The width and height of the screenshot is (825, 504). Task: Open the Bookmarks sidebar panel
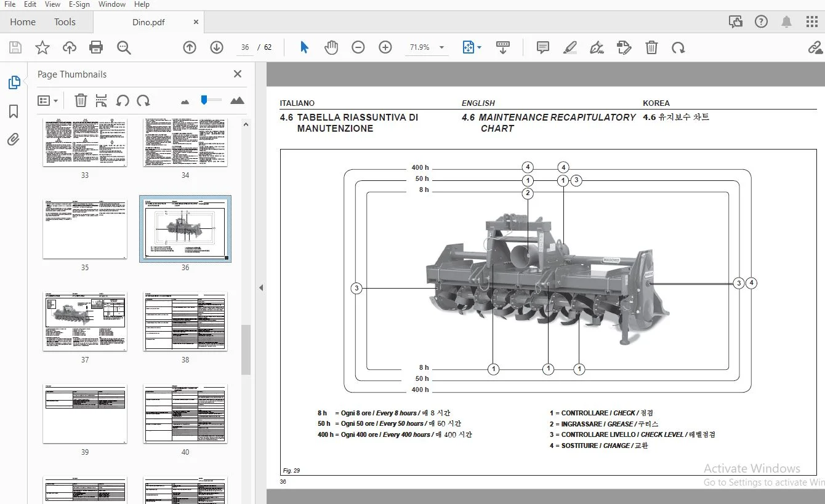(14, 111)
